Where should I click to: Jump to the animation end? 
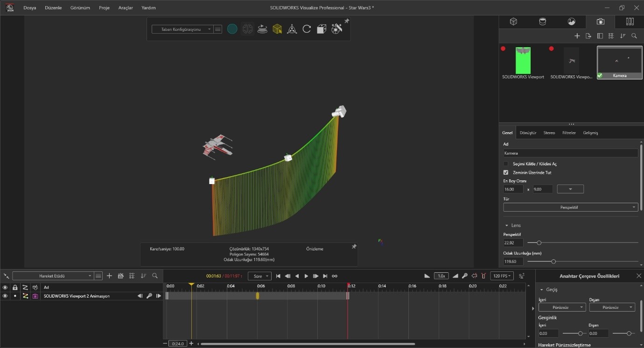coord(325,276)
